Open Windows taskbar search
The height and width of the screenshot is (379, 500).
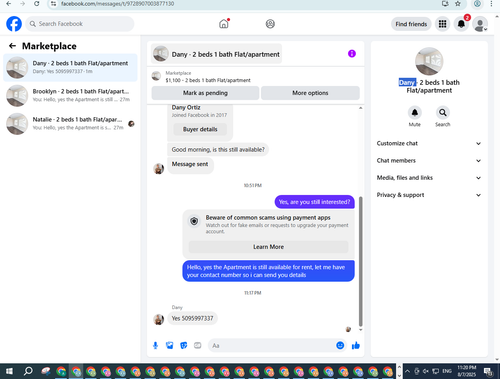29,371
